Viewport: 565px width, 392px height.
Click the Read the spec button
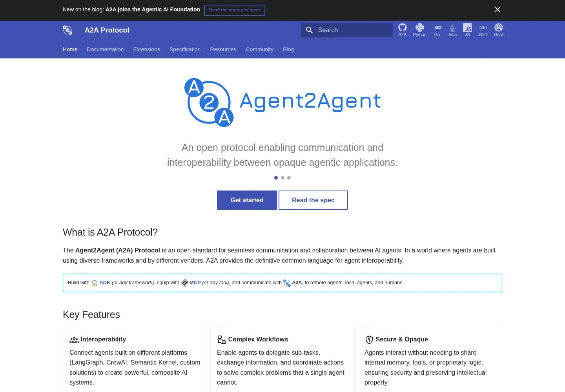click(313, 200)
